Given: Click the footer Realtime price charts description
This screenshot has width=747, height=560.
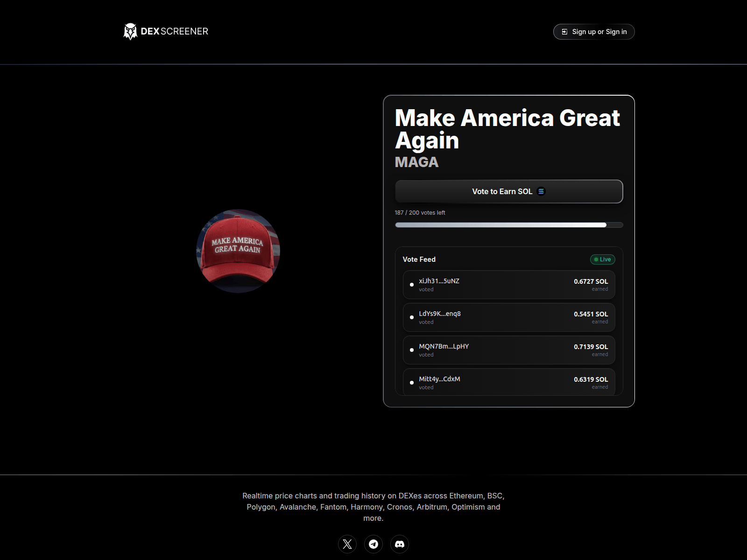Looking at the screenshot, I should pos(373,507).
